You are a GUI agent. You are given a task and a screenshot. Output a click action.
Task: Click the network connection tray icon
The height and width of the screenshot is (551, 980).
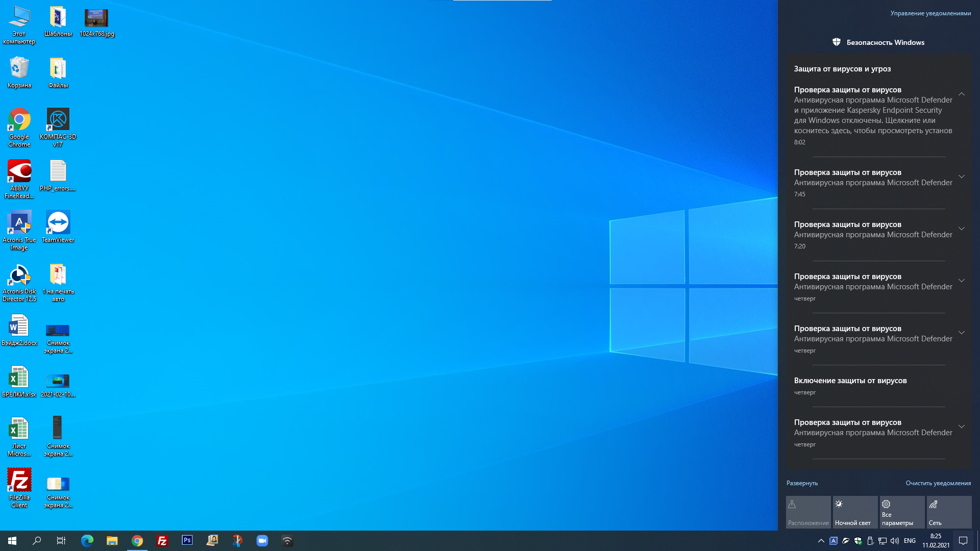[883, 541]
